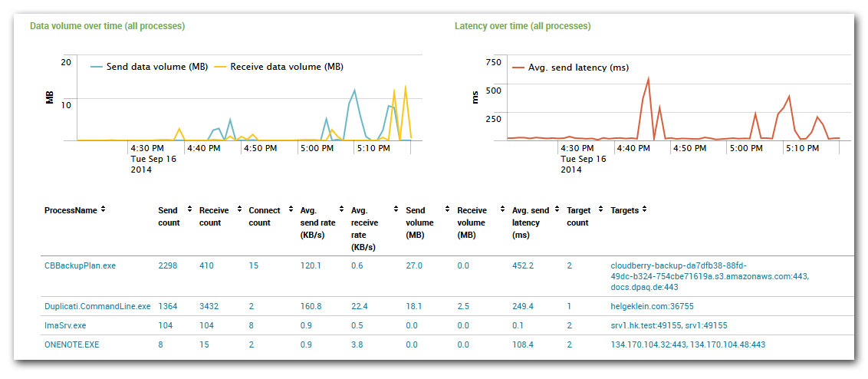Click receive count value 3432
The image size is (868, 379).
(209, 306)
